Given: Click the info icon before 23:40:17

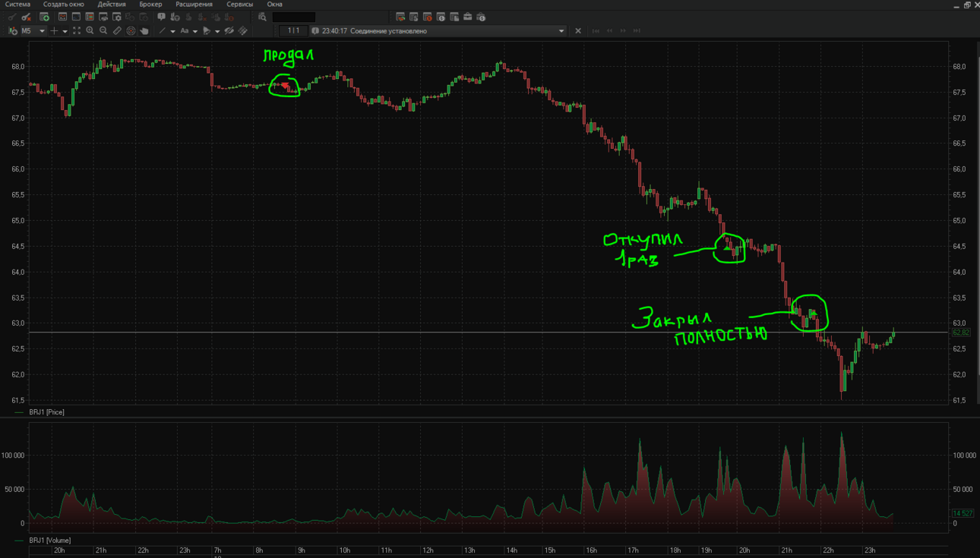Looking at the screenshot, I should coord(315,31).
